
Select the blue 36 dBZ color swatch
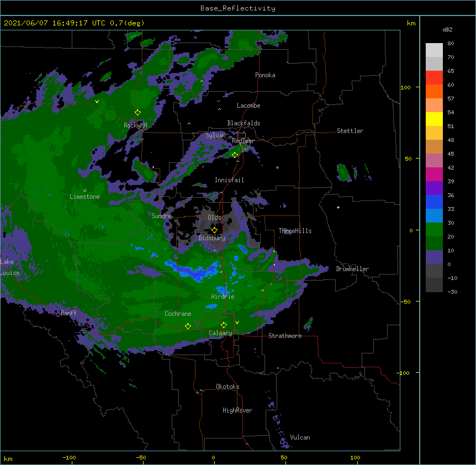click(434, 202)
